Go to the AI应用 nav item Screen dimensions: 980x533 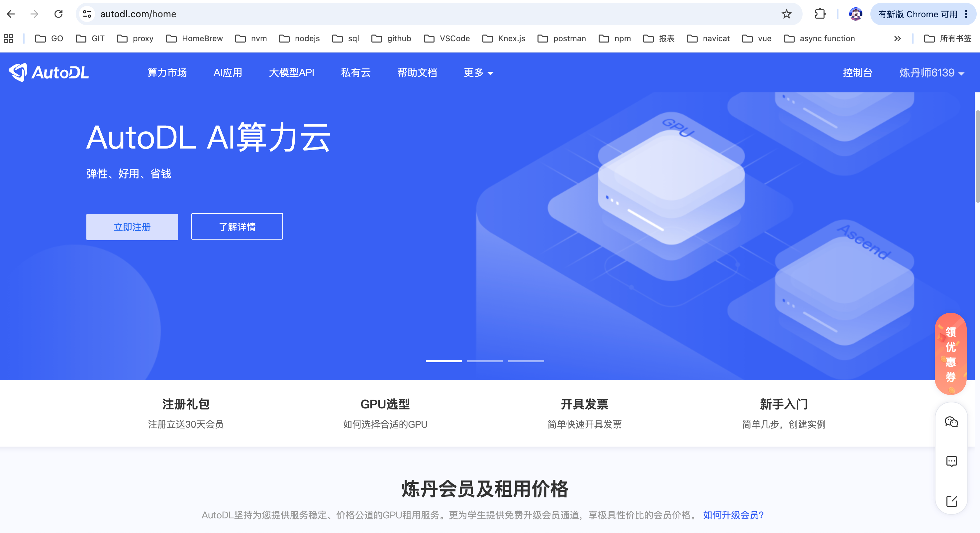[228, 73]
